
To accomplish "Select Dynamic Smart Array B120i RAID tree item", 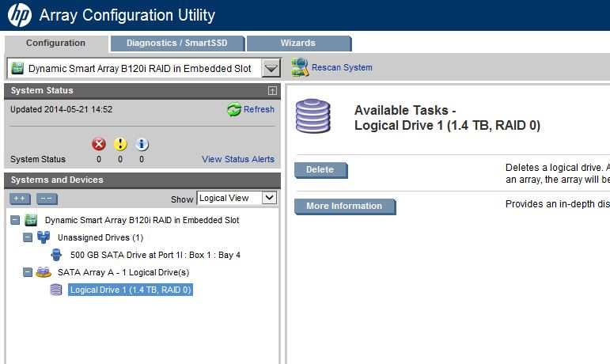I will click(x=142, y=220).
